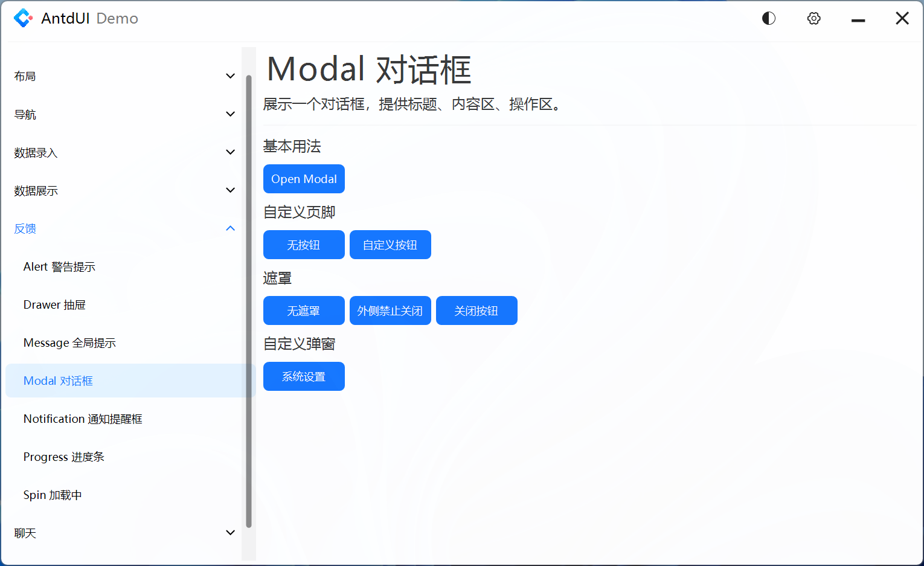924x566 pixels.
Task: Select Alert 警告提示 in the sidebar
Action: [59, 266]
